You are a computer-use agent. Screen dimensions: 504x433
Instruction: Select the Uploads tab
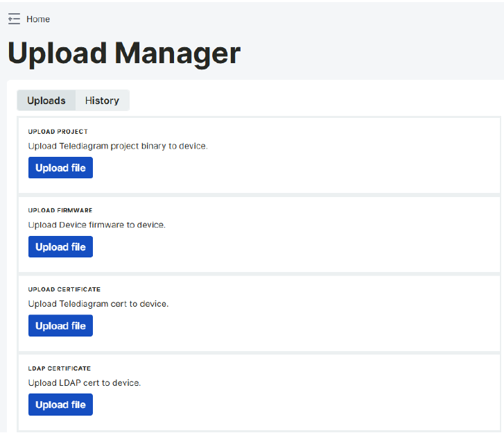(x=46, y=101)
